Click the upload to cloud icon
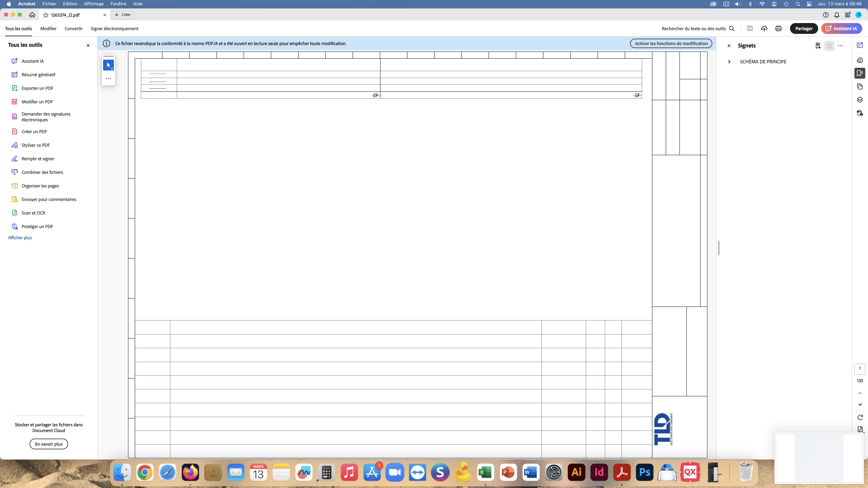 click(x=764, y=29)
